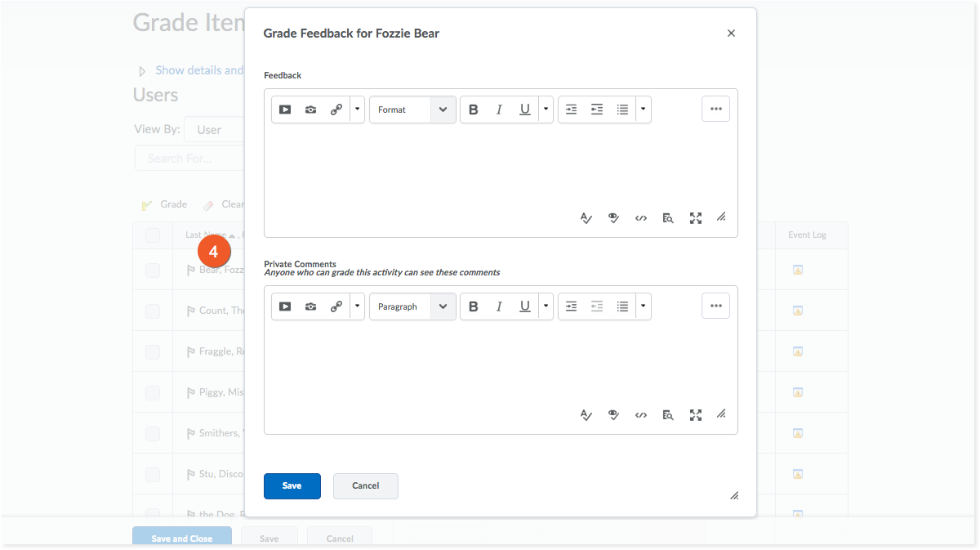Tick the checkbox for Piggy, Miss row
This screenshot has height=550, width=980.
click(153, 393)
